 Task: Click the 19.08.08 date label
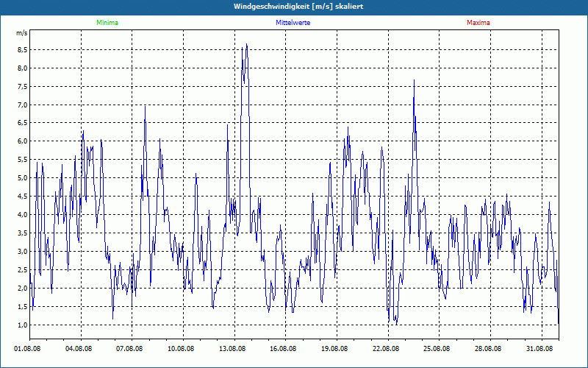[x=334, y=349]
